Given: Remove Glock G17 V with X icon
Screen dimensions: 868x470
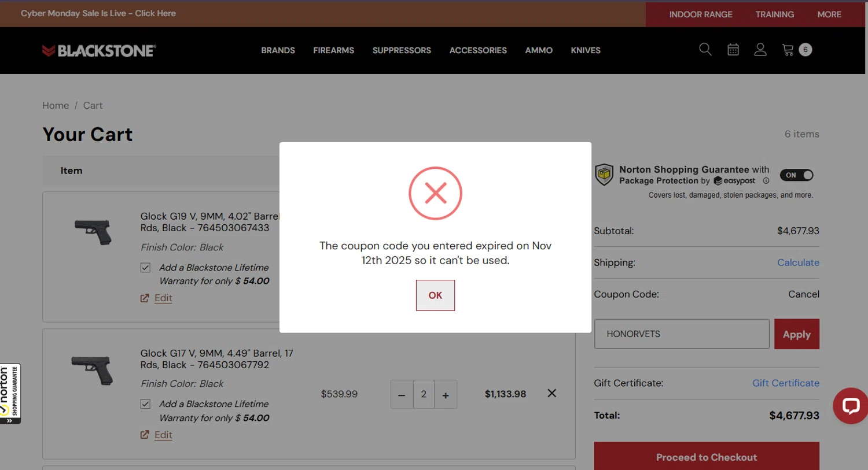Looking at the screenshot, I should [552, 393].
